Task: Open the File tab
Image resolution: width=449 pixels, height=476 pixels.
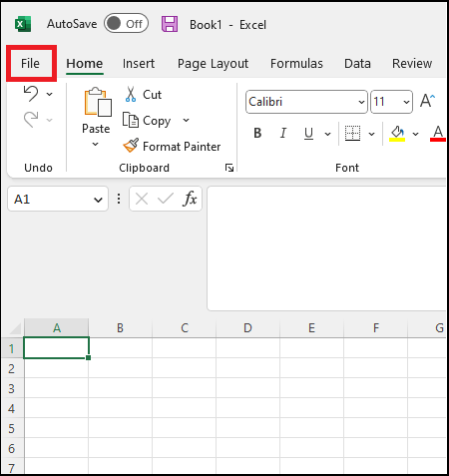Action: click(x=30, y=63)
